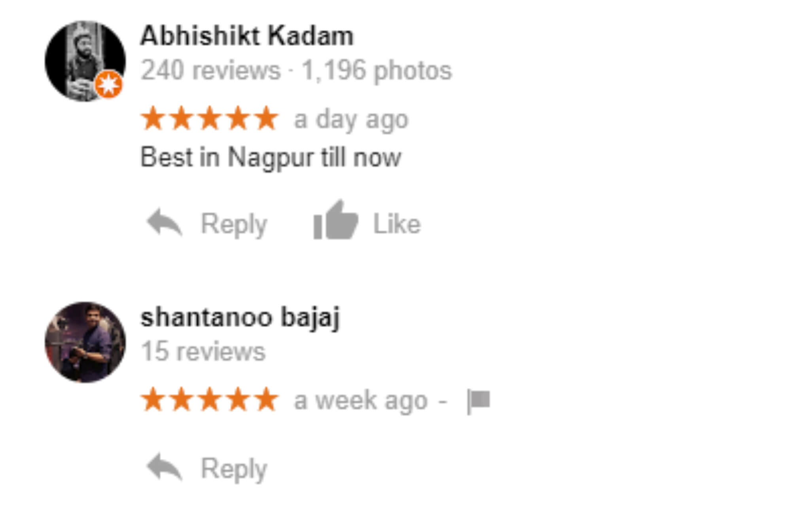Open Abhishikt Kadam's profile picture
The height and width of the screenshot is (518, 812).
[85, 61]
